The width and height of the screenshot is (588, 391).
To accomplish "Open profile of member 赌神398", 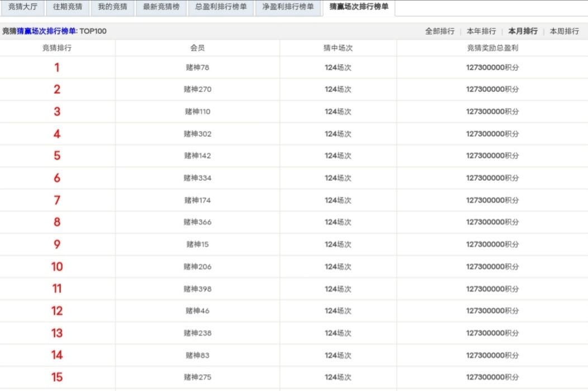I will point(197,288).
